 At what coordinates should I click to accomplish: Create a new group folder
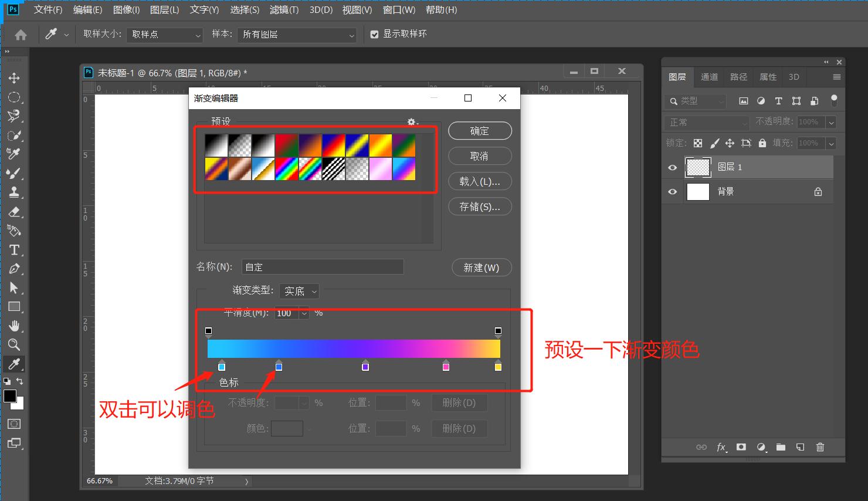pyautogui.click(x=781, y=447)
